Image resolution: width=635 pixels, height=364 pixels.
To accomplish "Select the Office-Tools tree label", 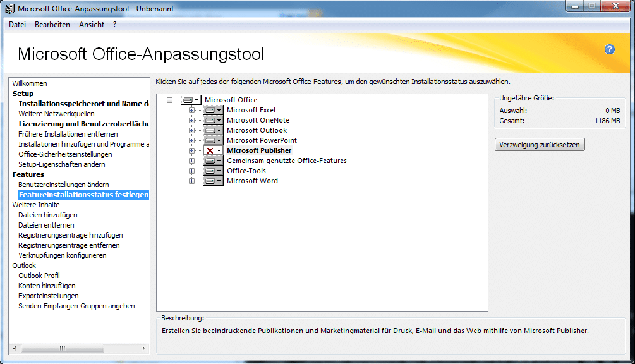I will coord(246,171).
